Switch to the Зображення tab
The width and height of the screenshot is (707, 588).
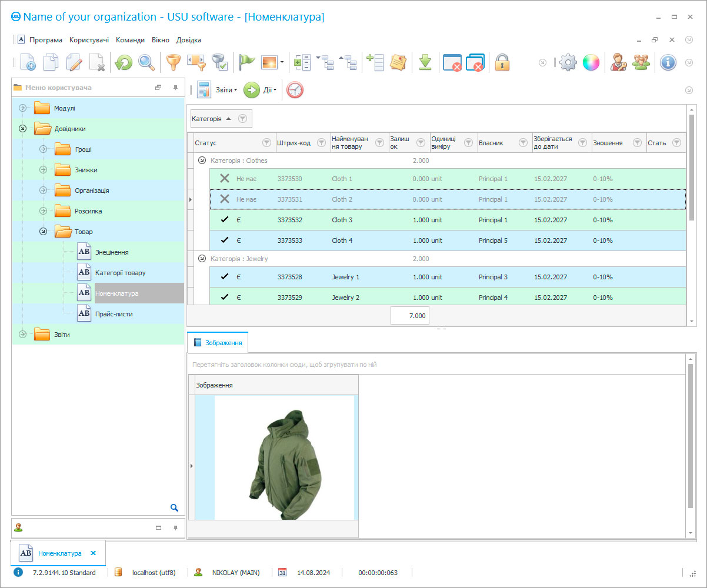[218, 342]
